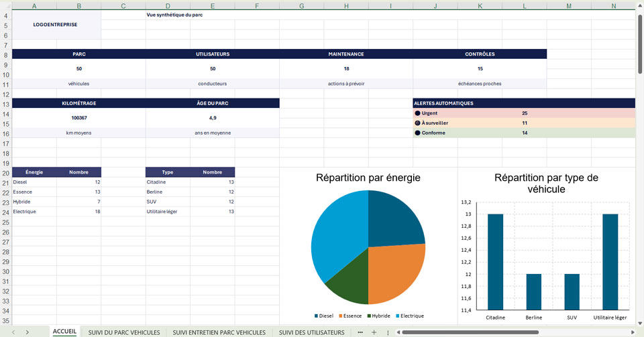Select the Diesel row cell
Screen dimensions: 644x337
[34, 182]
